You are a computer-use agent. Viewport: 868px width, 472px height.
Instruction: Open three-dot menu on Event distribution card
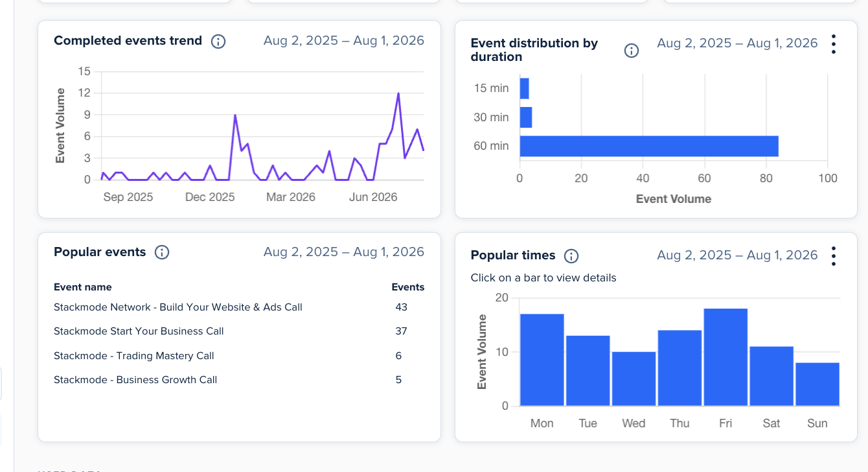point(834,44)
